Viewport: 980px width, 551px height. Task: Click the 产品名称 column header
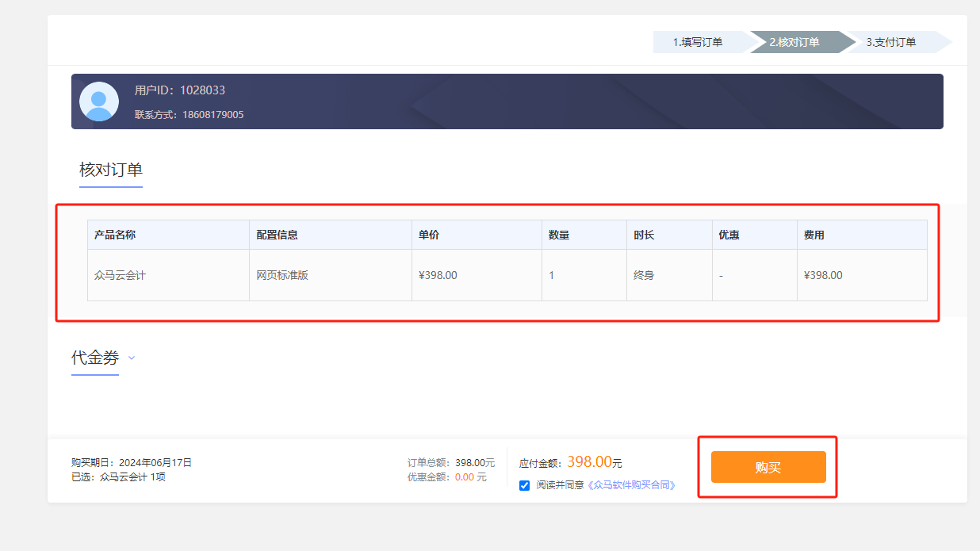[168, 235]
